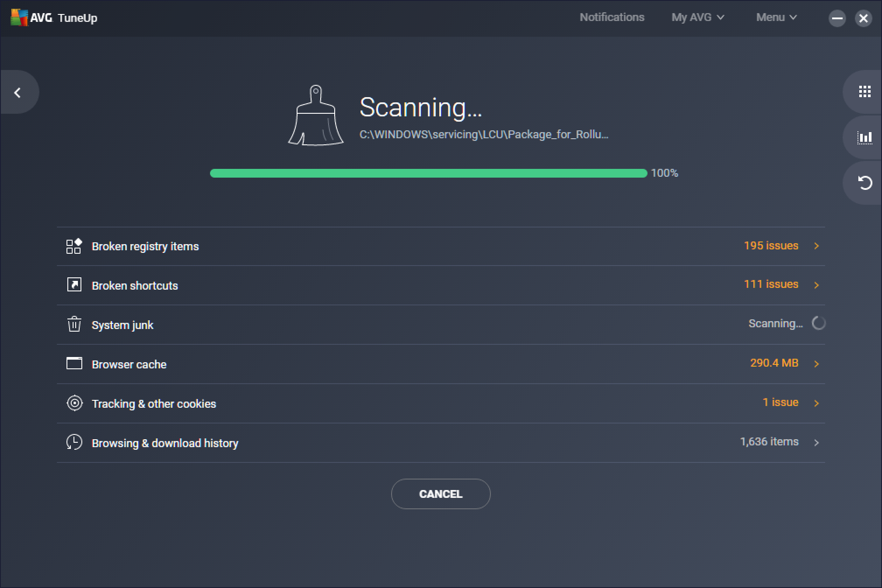Screen dimensions: 882x588
Task: Click the Browser cache label
Action: (x=129, y=364)
